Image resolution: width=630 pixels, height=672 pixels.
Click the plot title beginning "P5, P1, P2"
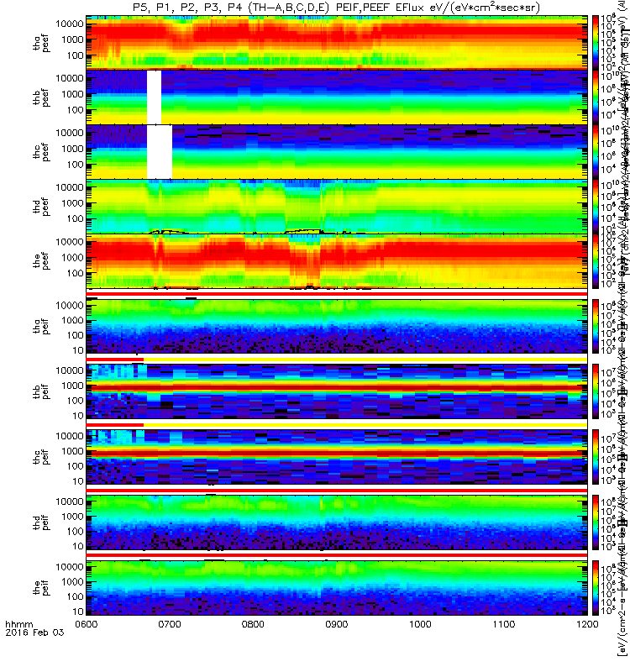pos(337,8)
